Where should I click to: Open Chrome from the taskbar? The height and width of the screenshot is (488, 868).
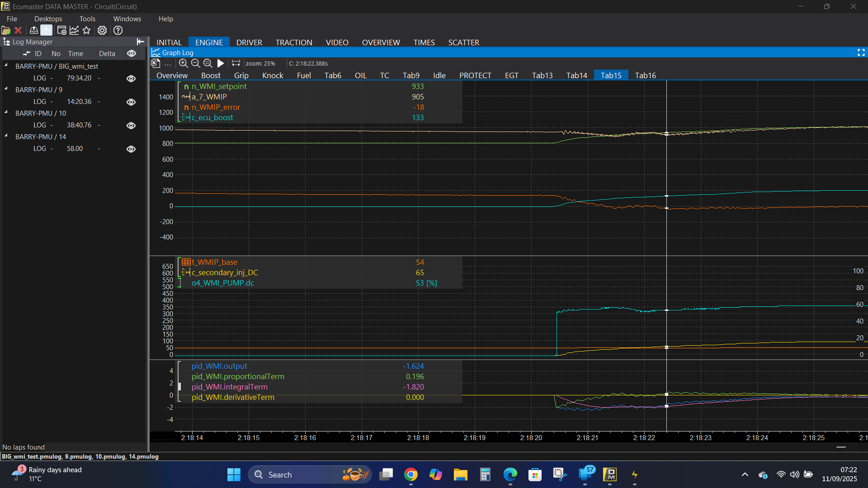point(410,474)
